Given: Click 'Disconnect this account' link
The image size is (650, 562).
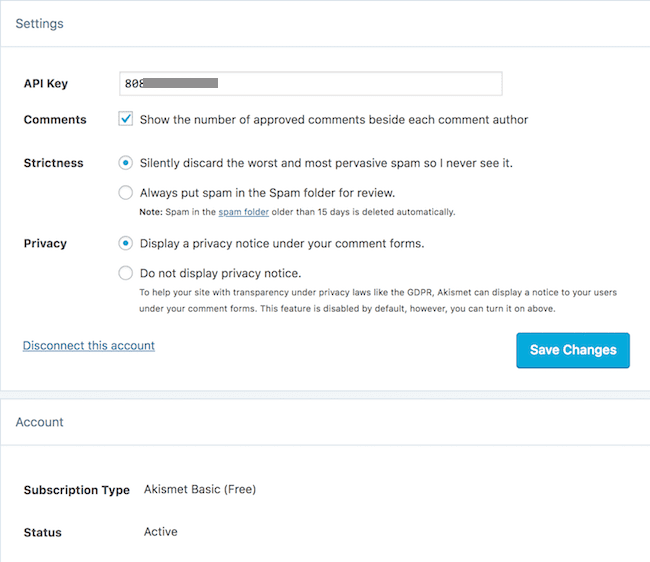Looking at the screenshot, I should pos(89,345).
